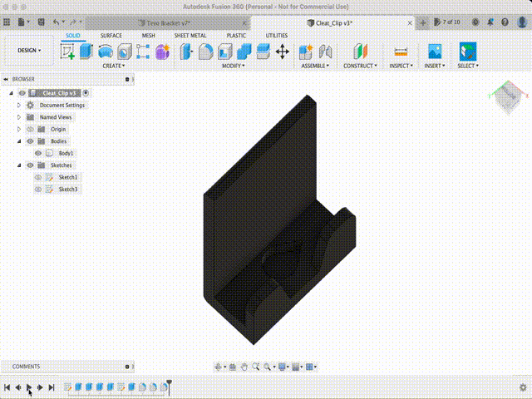Select the Fillet tool
The width and height of the screenshot is (532, 399).
(205, 52)
